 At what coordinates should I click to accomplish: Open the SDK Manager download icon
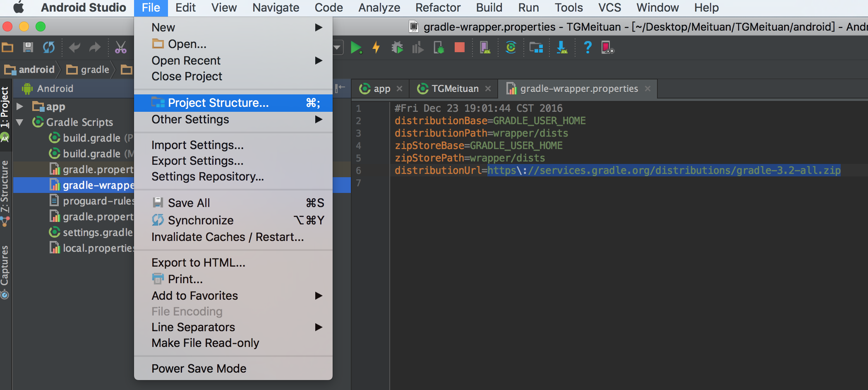[x=562, y=48]
